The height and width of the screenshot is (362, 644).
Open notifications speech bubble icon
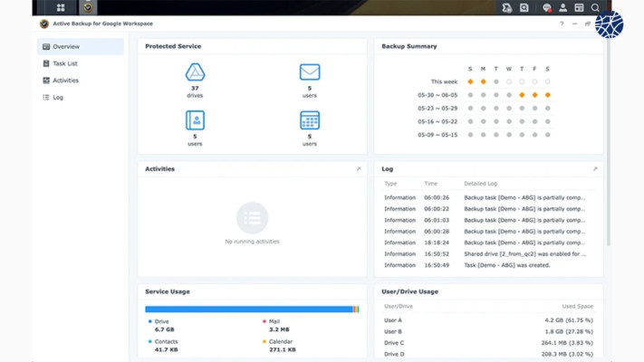547,7
